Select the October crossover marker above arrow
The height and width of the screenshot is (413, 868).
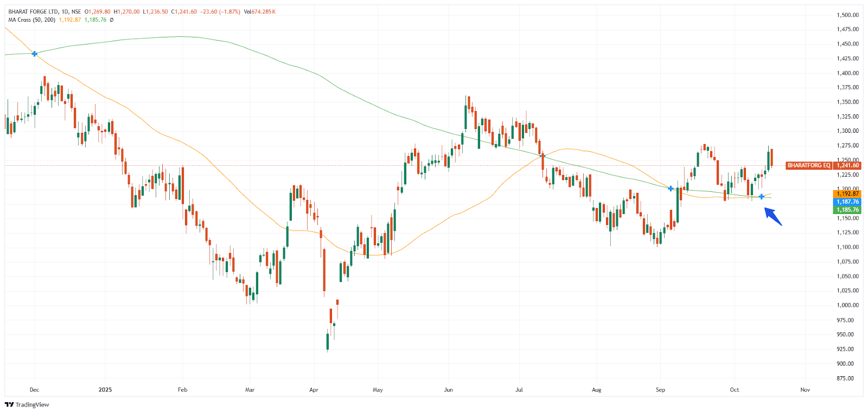coord(762,196)
